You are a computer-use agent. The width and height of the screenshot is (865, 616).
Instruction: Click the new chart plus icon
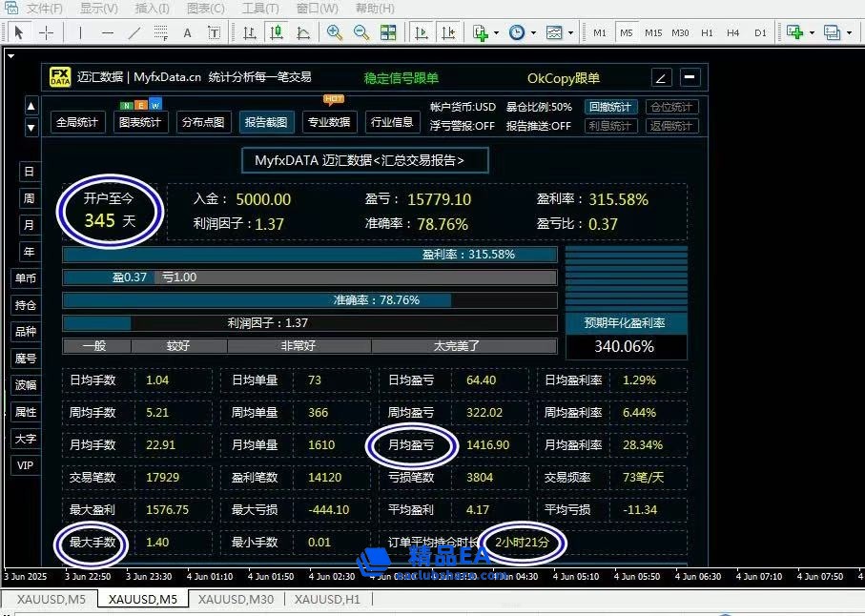pyautogui.click(x=795, y=33)
